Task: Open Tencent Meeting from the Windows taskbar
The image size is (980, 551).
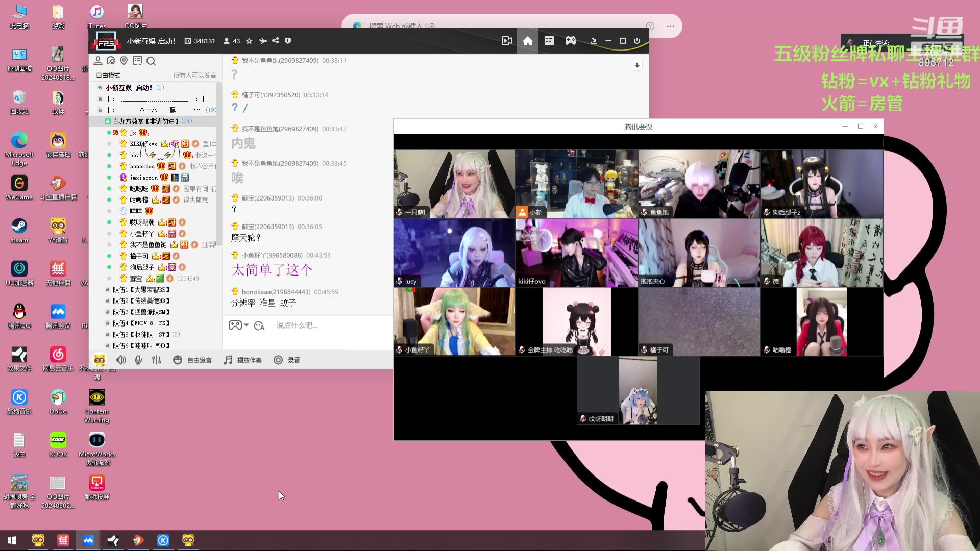Action: pyautogui.click(x=88, y=540)
